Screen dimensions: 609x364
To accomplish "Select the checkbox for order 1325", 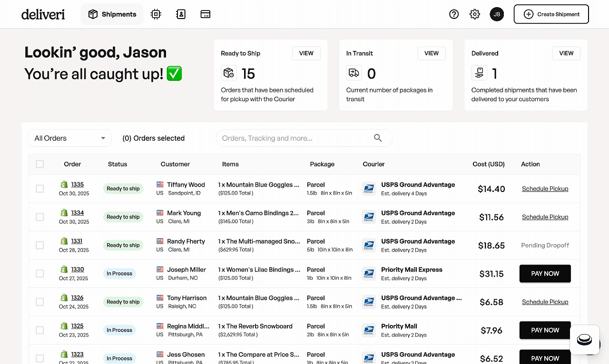I will [x=40, y=330].
